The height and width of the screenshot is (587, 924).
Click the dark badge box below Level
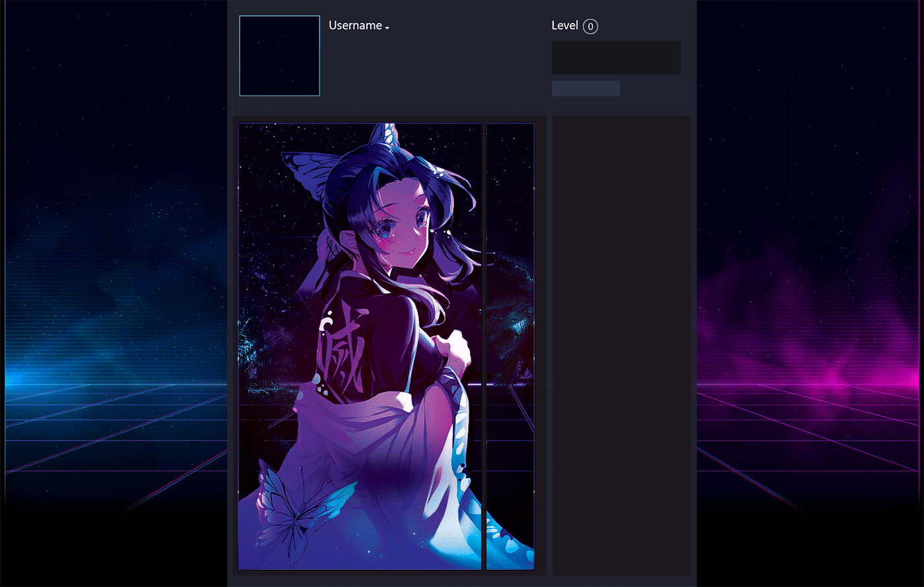[616, 58]
